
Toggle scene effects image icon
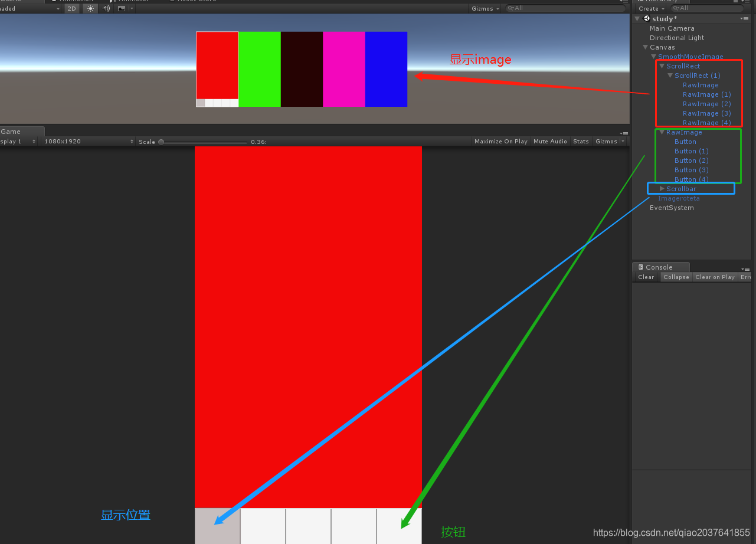tap(122, 9)
